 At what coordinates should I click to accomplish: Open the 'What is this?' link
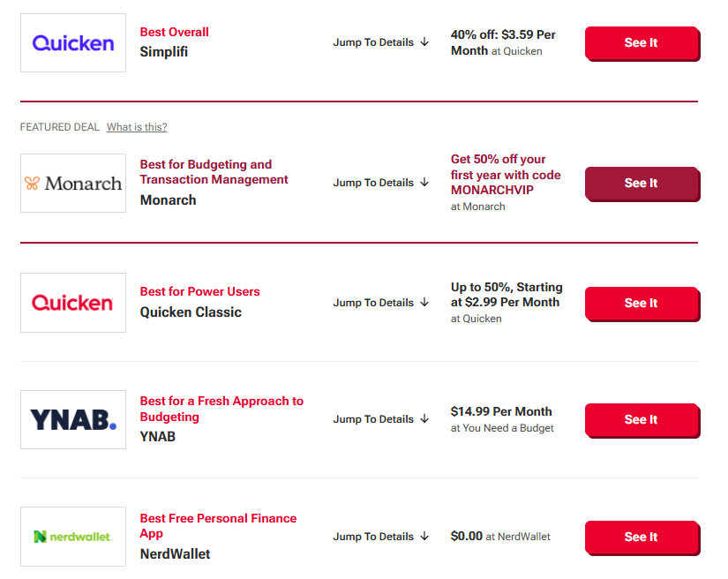pos(137,127)
